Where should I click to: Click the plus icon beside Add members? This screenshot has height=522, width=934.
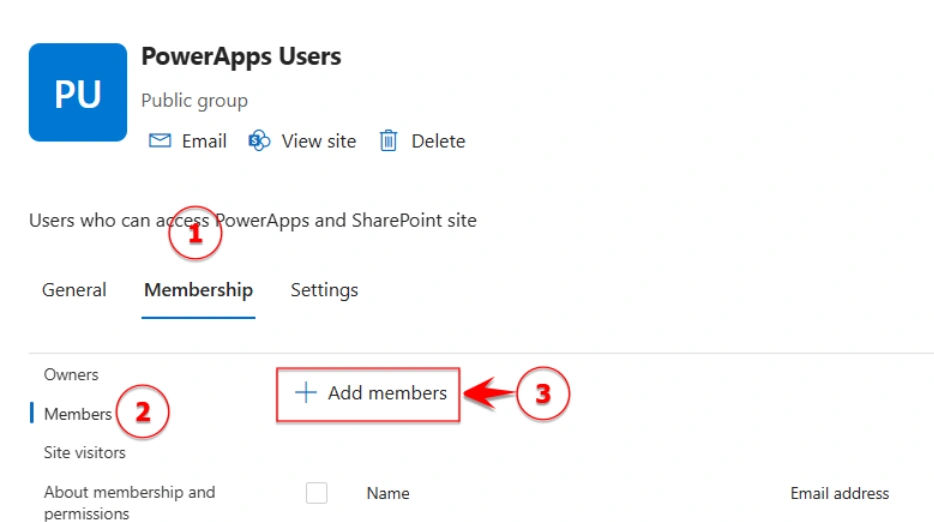pos(306,393)
